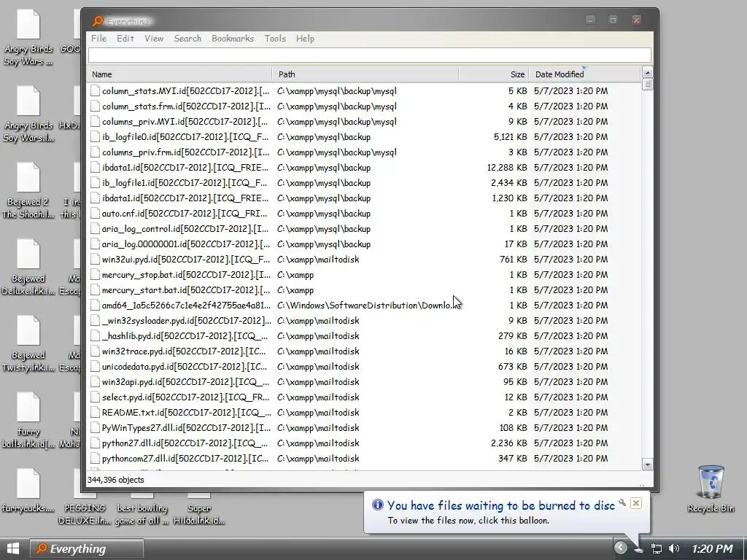This screenshot has width=747, height=560.
Task: Select file icon of _hashlib.pyd row
Action: (x=95, y=335)
